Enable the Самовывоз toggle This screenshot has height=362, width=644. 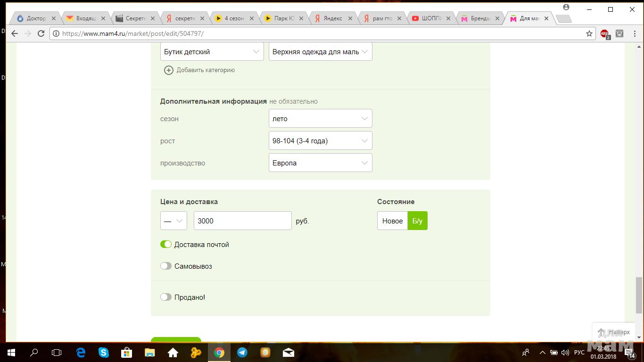tap(166, 266)
